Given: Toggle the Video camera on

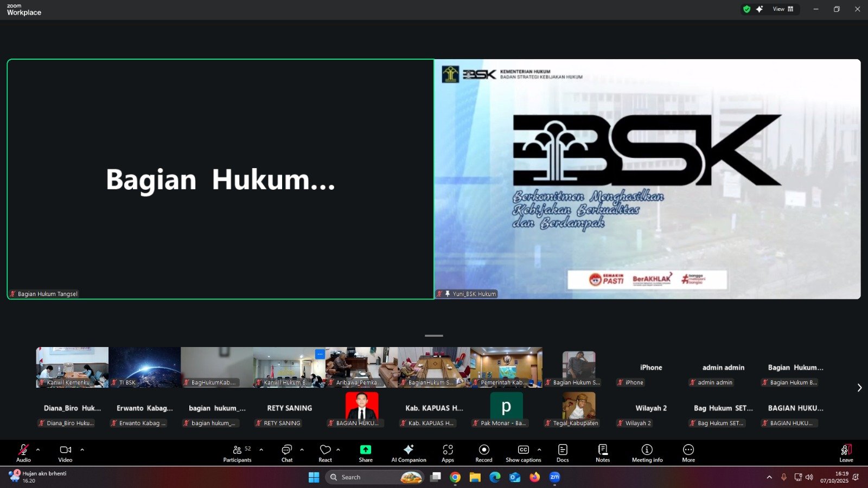Looking at the screenshot, I should tap(65, 453).
